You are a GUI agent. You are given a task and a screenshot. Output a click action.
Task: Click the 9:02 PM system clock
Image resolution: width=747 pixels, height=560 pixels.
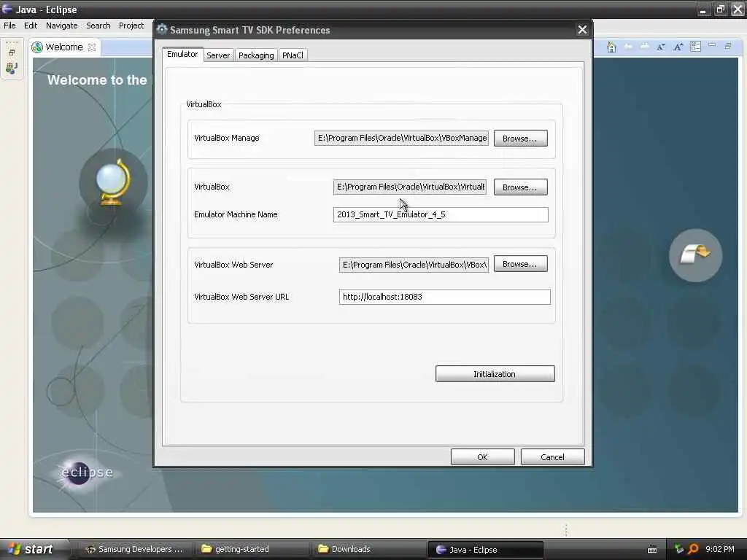click(x=720, y=549)
